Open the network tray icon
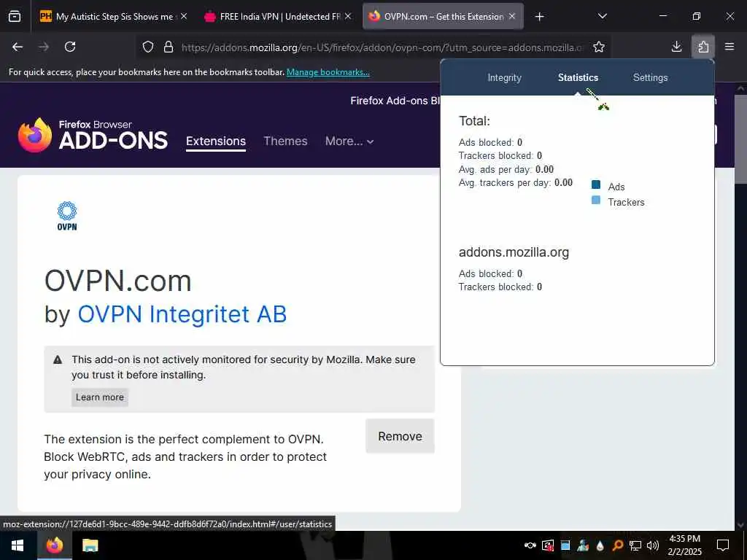The height and width of the screenshot is (560, 747). coord(635,545)
